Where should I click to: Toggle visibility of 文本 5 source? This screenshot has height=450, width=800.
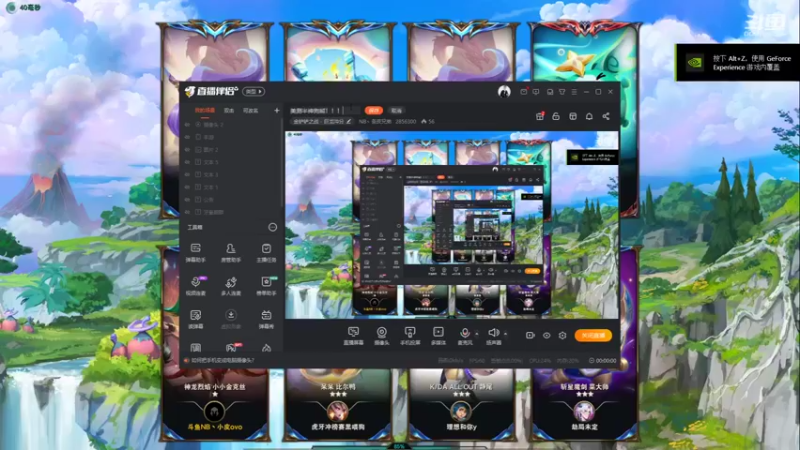pyautogui.click(x=187, y=162)
